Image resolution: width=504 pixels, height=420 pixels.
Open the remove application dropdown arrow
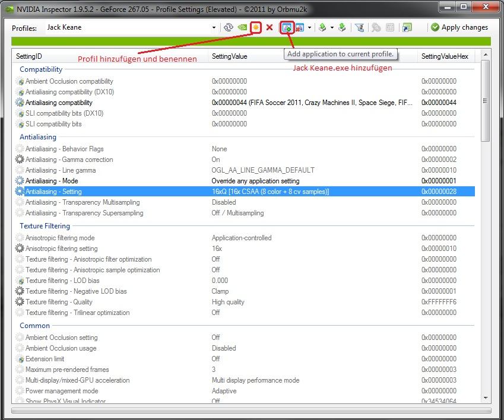[x=309, y=28]
